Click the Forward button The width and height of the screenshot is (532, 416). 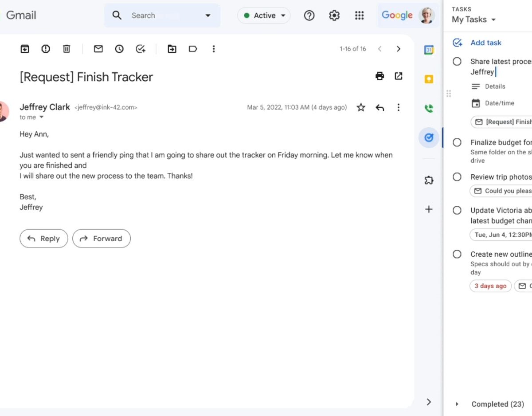[x=102, y=239]
